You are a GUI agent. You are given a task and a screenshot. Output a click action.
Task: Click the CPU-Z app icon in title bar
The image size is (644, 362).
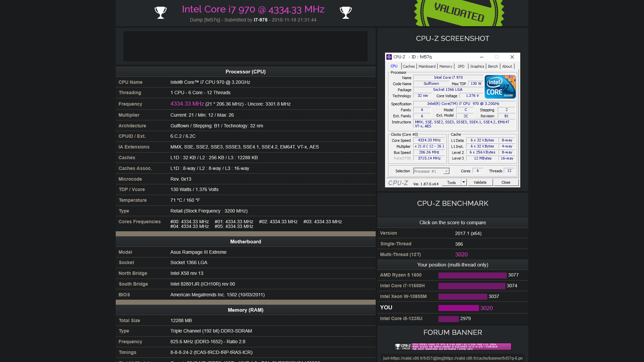coord(389,57)
